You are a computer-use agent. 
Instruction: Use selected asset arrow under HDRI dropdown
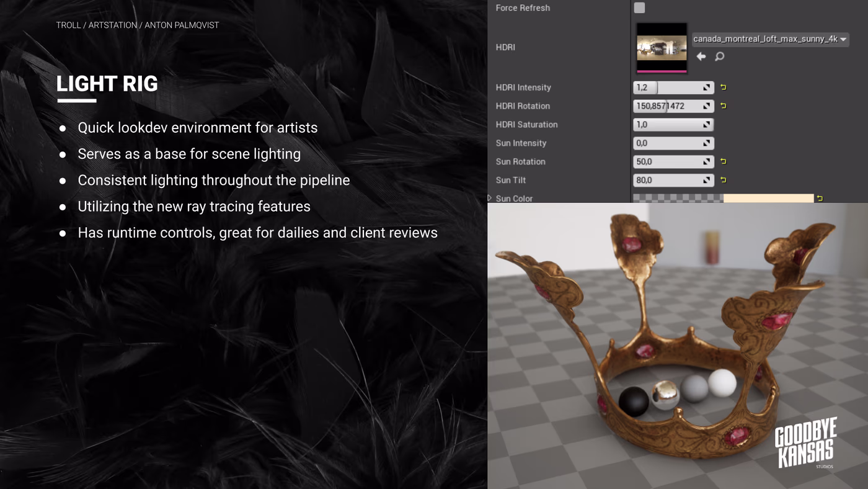point(701,56)
